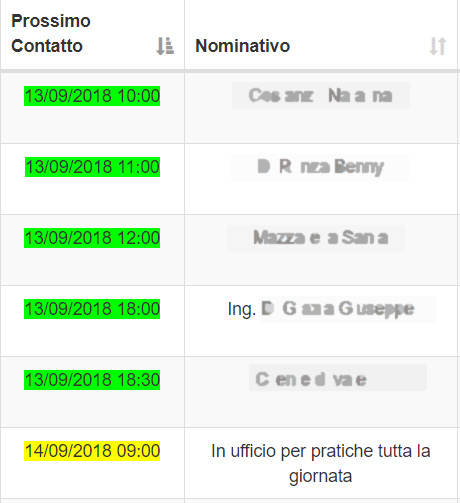This screenshot has width=460, height=503.
Task: Click the Nominativo column header text
Action: coord(243,46)
